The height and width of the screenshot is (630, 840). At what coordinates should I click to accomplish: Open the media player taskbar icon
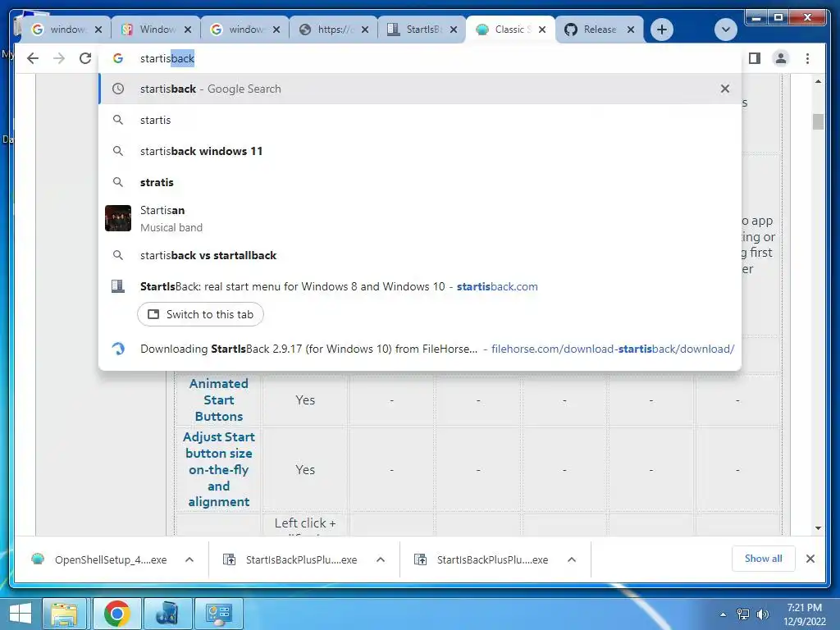pos(168,614)
